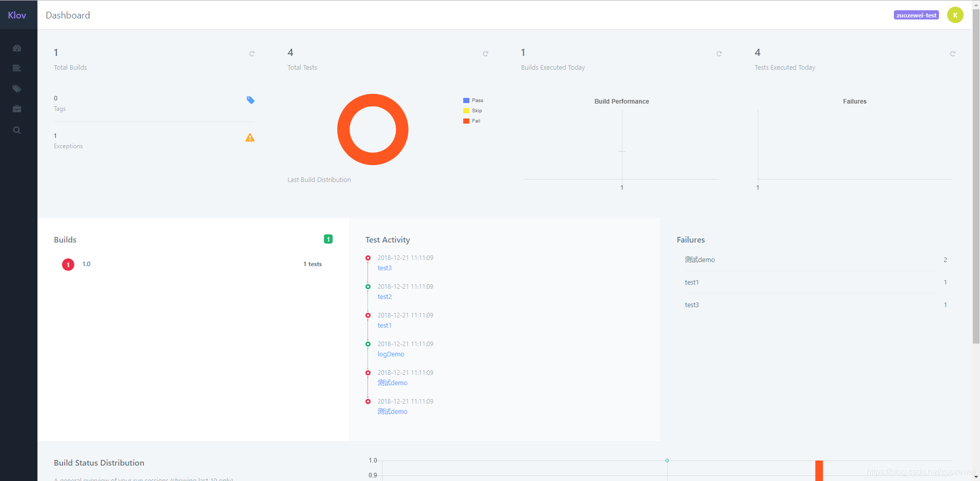This screenshot has height=481, width=980.
Task: Click the orange warning icon beside Exceptions
Action: pyautogui.click(x=250, y=137)
